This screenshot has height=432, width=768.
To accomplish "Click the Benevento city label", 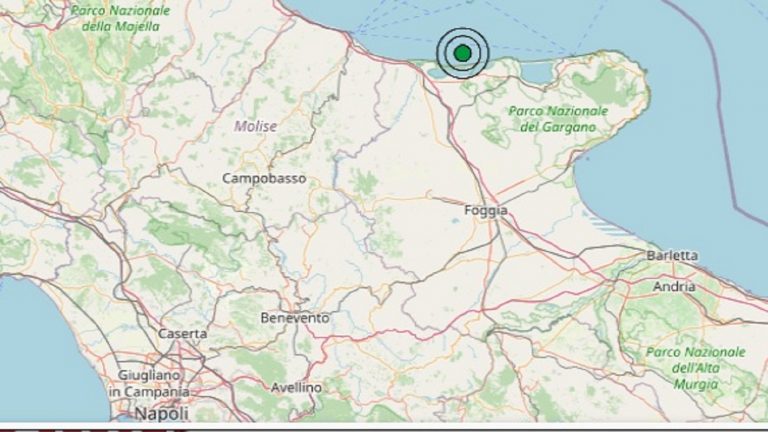I will pyautogui.click(x=294, y=317).
